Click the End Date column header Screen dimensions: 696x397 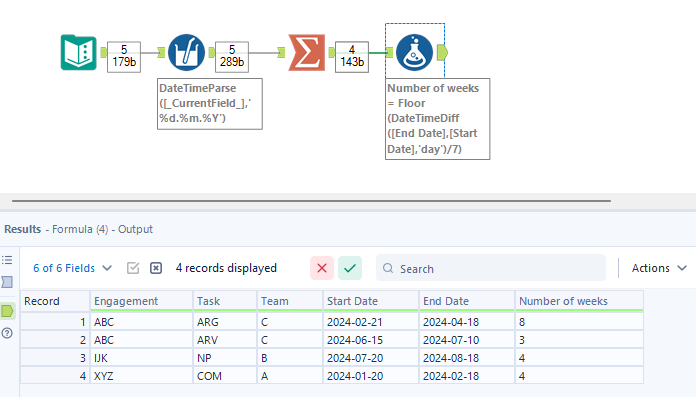(467, 301)
